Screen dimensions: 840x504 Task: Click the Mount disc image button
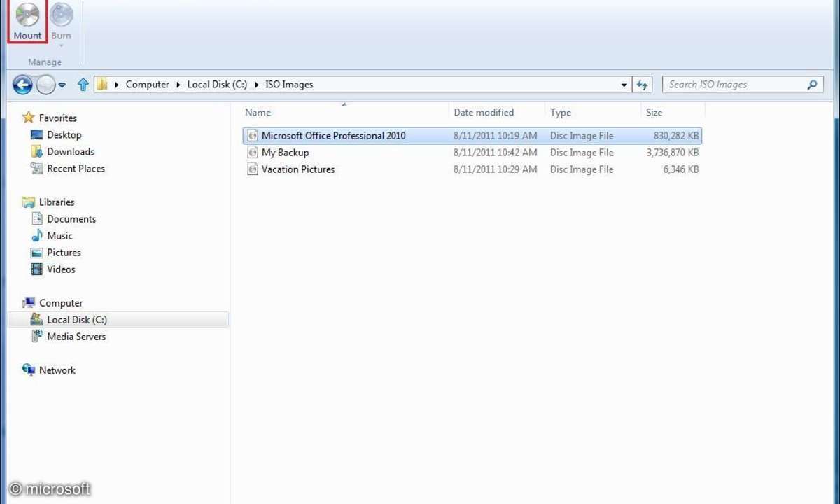[x=27, y=22]
